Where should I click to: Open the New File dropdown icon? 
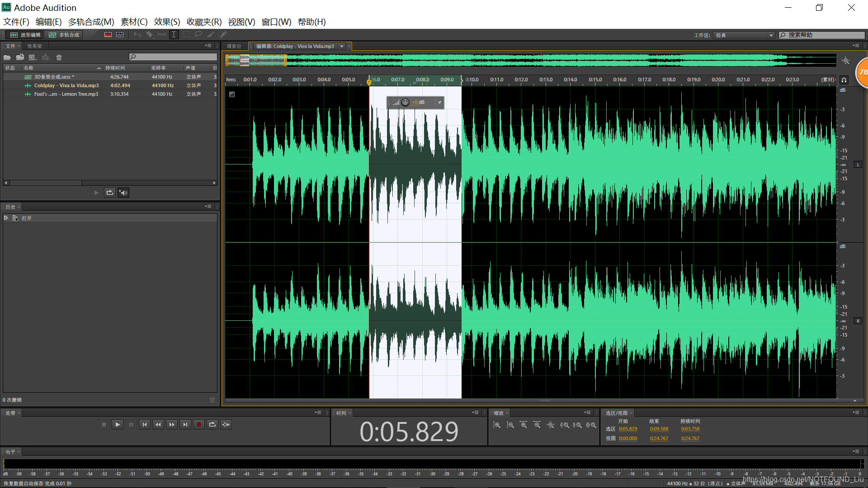click(x=33, y=57)
